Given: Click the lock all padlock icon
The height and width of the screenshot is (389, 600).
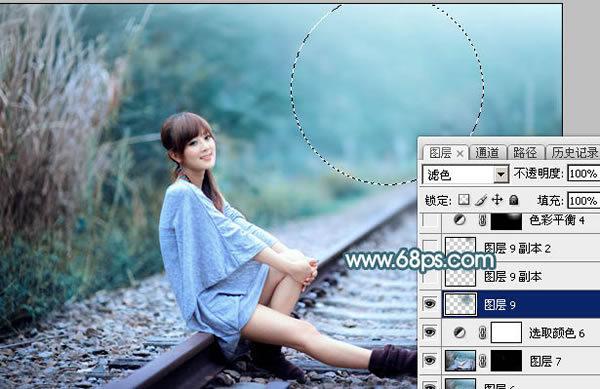Looking at the screenshot, I should [x=514, y=200].
